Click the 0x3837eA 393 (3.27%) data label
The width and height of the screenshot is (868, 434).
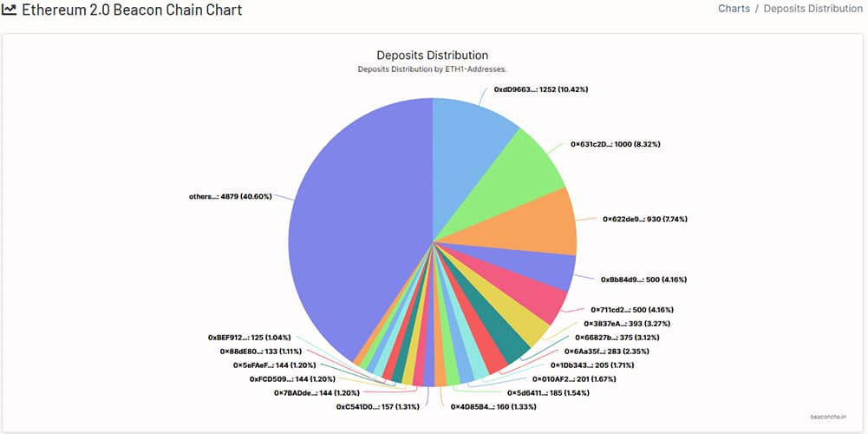pos(623,323)
